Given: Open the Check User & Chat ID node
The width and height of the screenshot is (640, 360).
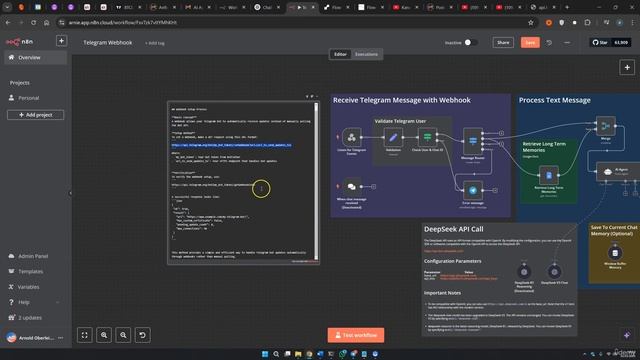Looking at the screenshot, I should click(427, 138).
